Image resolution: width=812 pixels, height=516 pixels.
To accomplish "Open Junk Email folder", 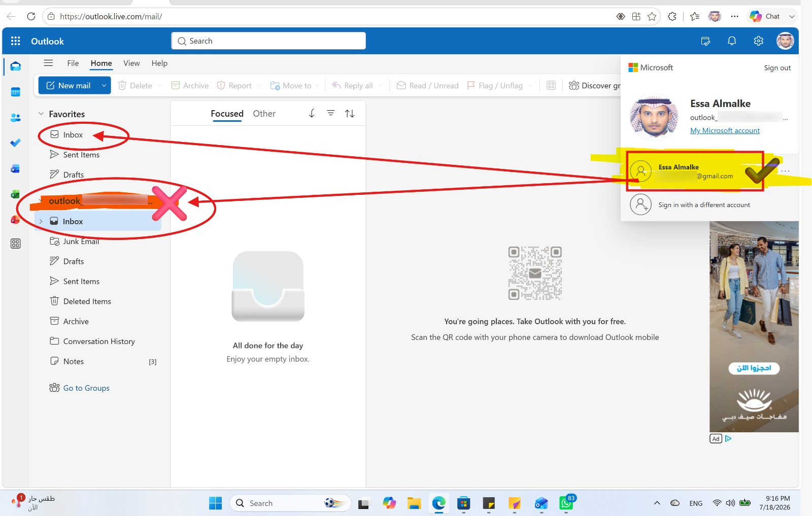I will click(81, 242).
